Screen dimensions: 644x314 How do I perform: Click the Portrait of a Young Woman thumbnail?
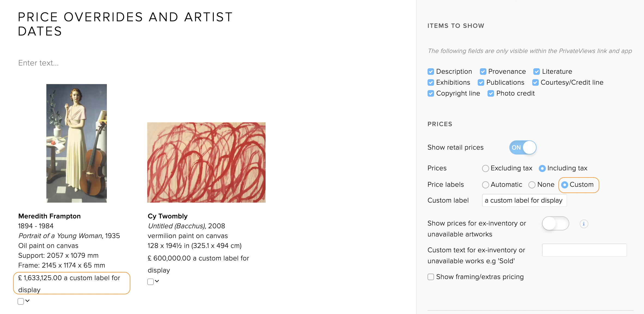pyautogui.click(x=77, y=143)
